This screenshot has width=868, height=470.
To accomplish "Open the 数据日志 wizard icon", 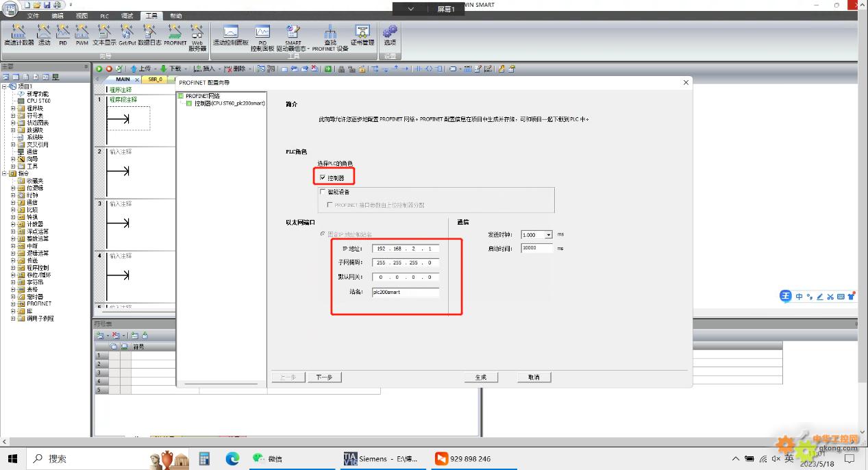I will pos(149,34).
